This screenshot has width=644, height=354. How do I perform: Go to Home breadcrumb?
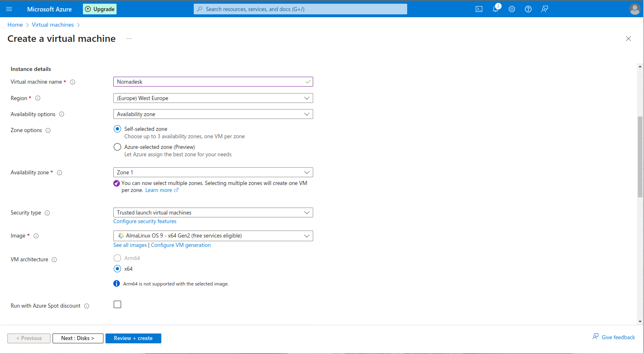[x=15, y=25]
